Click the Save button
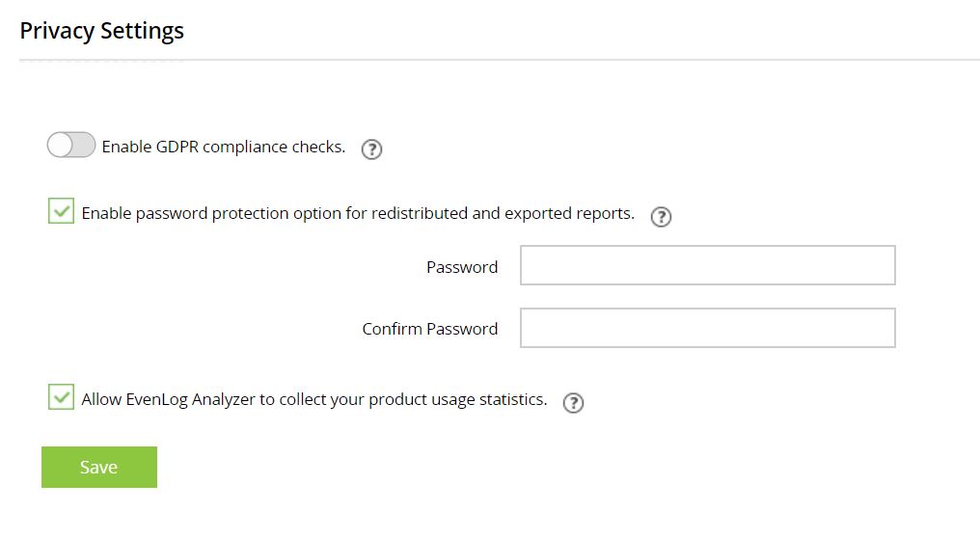 (98, 467)
